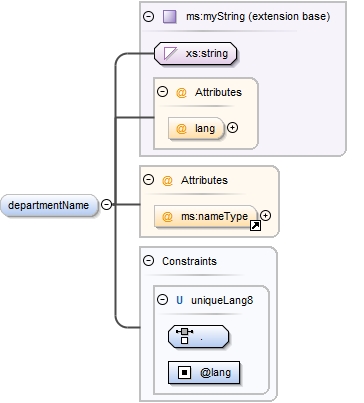Collapse the departmentName element node
Screen dimensions: 364x403
pos(106,204)
